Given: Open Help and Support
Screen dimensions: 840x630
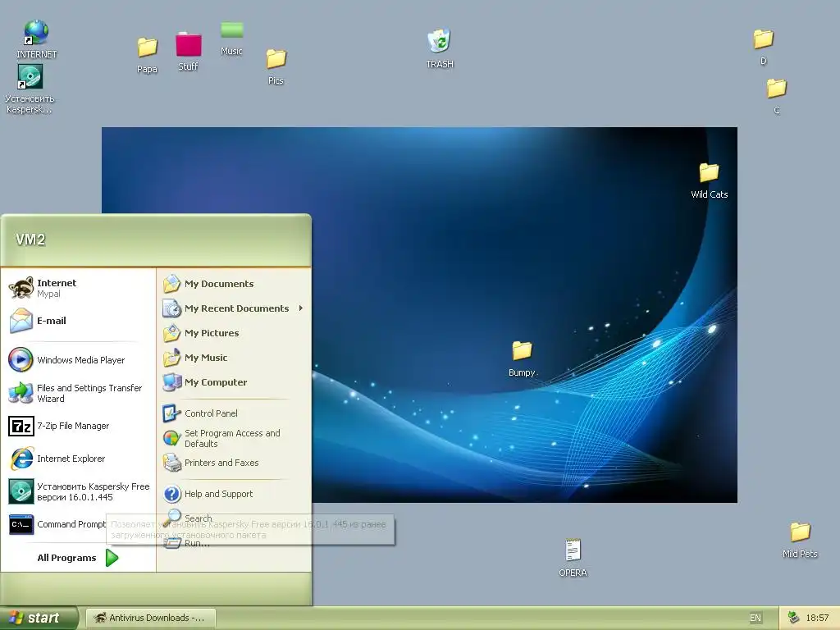Looking at the screenshot, I should coord(234,494).
